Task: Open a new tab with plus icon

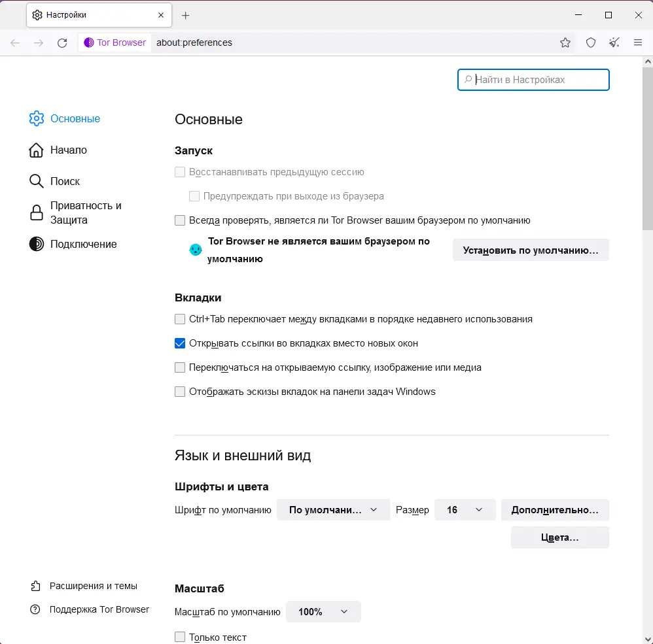Action: pyautogui.click(x=186, y=15)
